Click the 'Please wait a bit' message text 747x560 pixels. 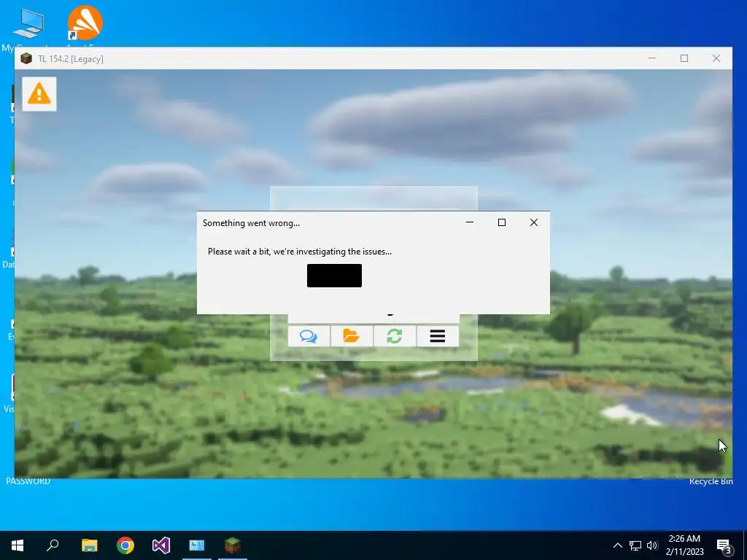click(300, 252)
